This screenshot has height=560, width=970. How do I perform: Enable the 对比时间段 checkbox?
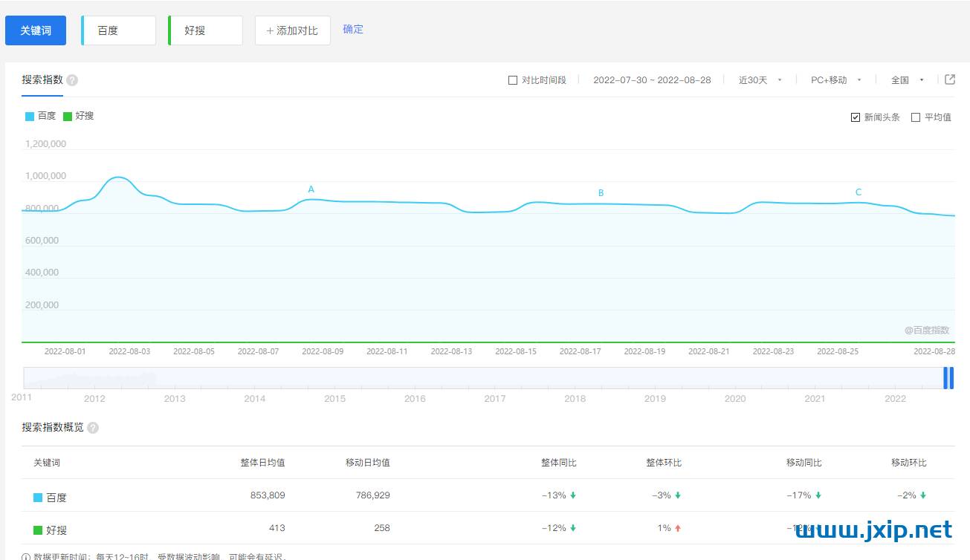[x=513, y=80]
